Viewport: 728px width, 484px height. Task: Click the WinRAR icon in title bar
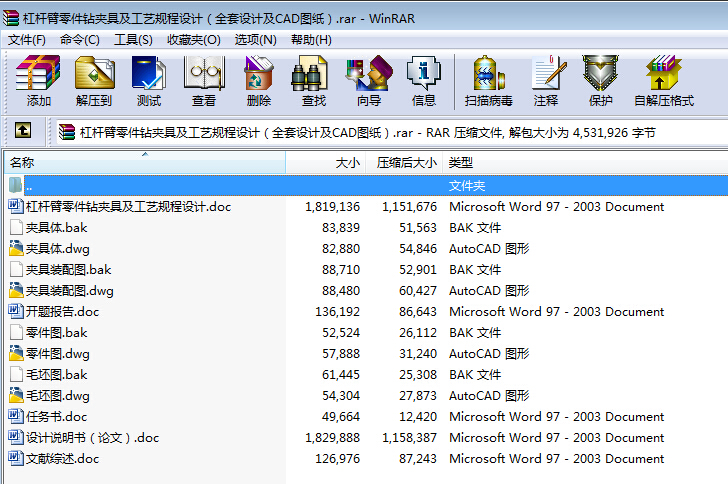[11, 18]
